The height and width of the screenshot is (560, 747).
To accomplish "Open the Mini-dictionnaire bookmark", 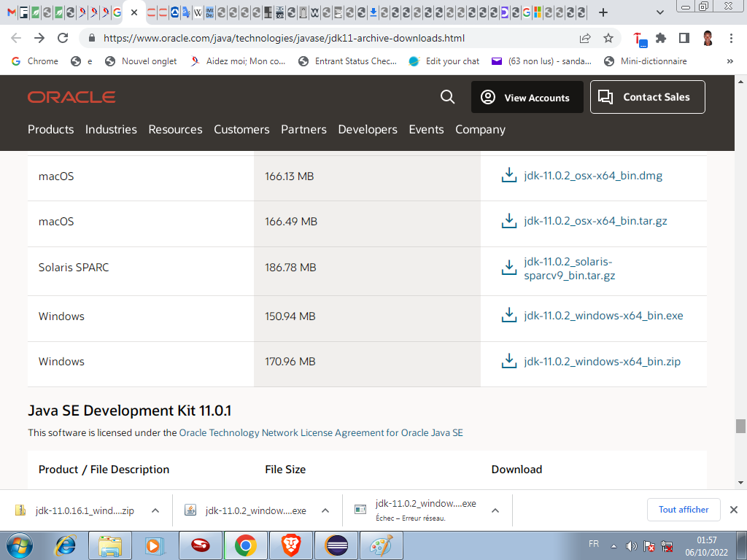I will tap(646, 61).
